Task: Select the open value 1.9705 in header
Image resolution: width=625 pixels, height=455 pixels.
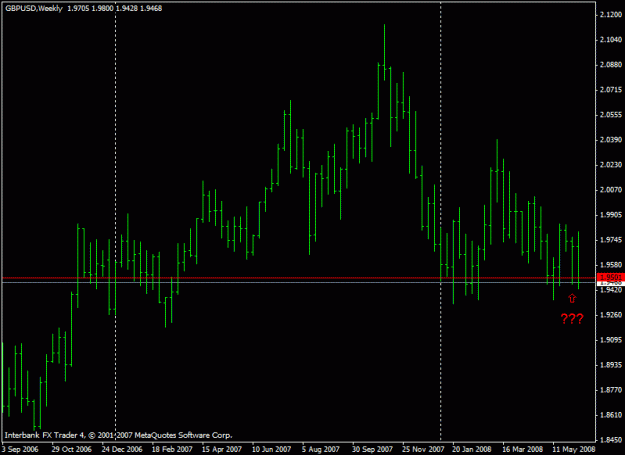Action: pos(78,8)
